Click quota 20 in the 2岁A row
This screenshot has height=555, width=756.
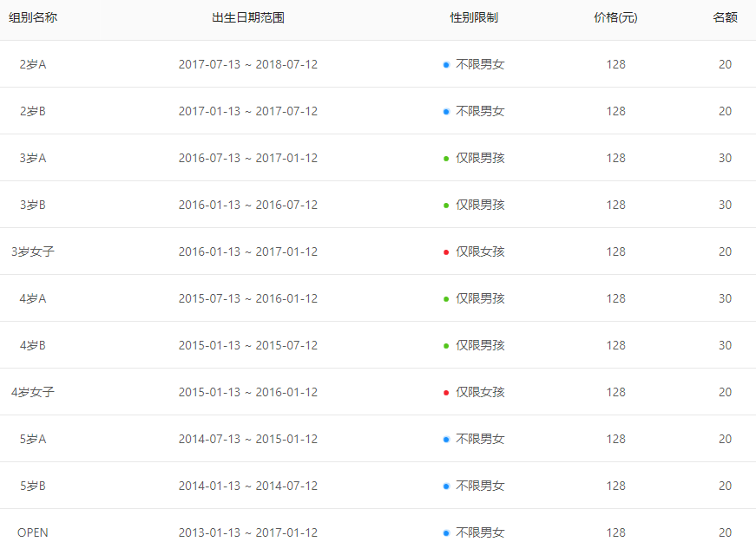click(725, 64)
